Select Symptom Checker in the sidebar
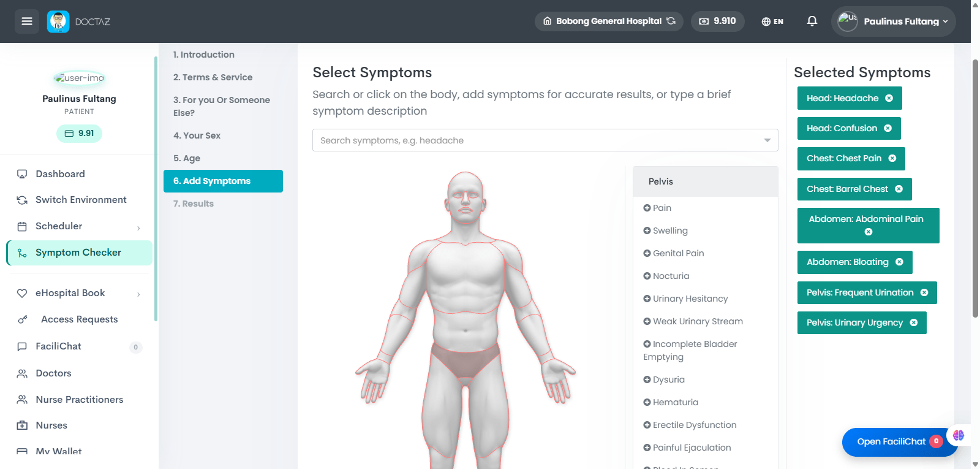980x469 pixels. (x=79, y=253)
